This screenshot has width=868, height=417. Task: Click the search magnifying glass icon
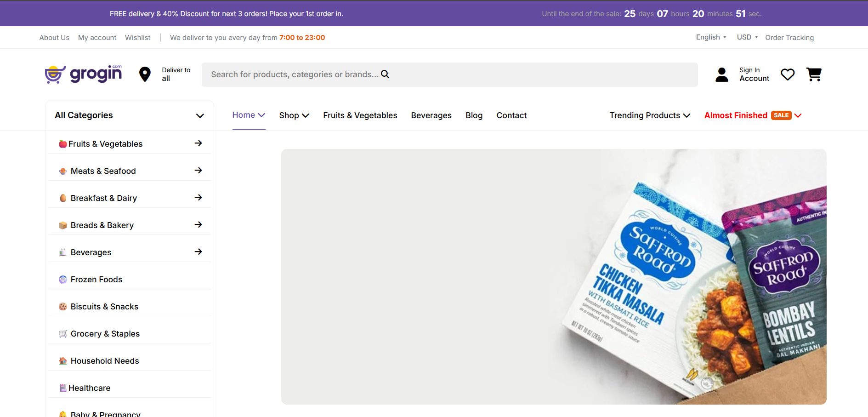pos(385,74)
